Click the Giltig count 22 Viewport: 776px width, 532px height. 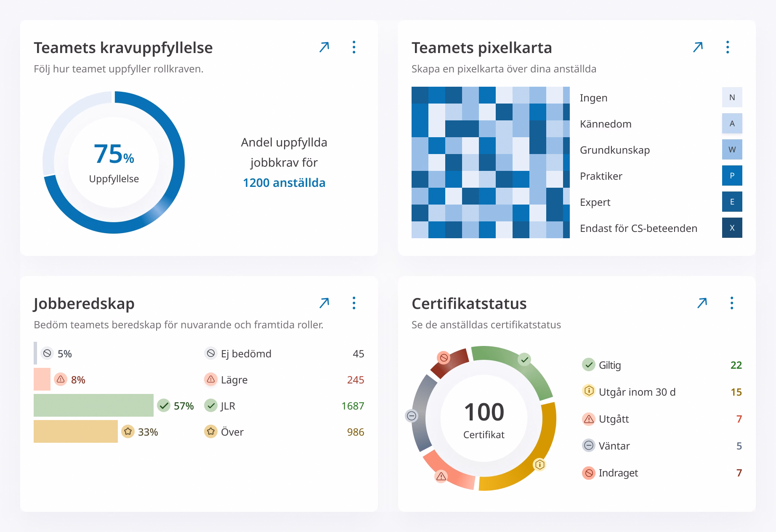coord(736,365)
